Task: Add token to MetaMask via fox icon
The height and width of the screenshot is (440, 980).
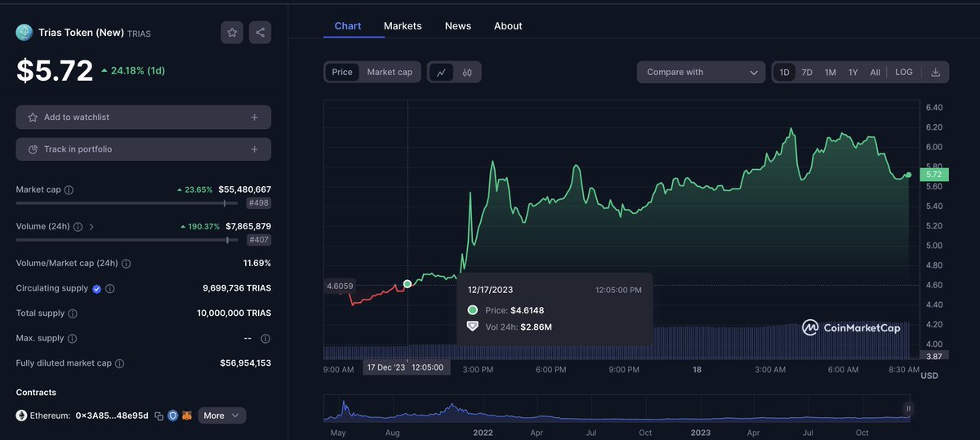Action: click(x=187, y=416)
